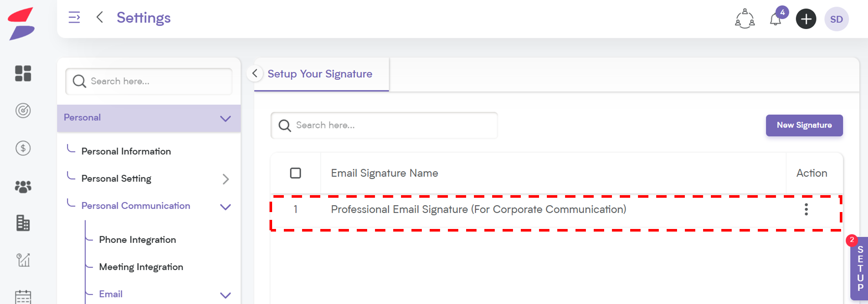This screenshot has height=304, width=868.
Task: Open the dashboard grid icon in sidebar
Action: coord(23,73)
